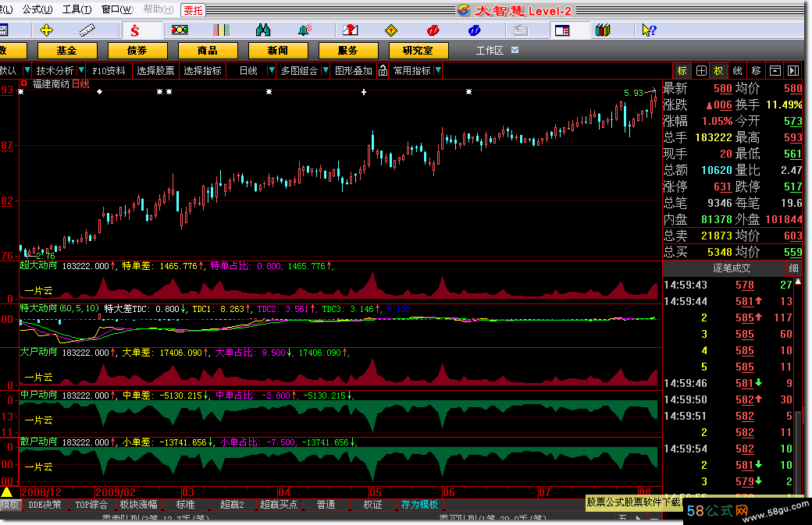Image resolution: width=812 pixels, height=525 pixels.
Task: Open the dropdown arrow next to 多图组合
Action: click(x=326, y=70)
